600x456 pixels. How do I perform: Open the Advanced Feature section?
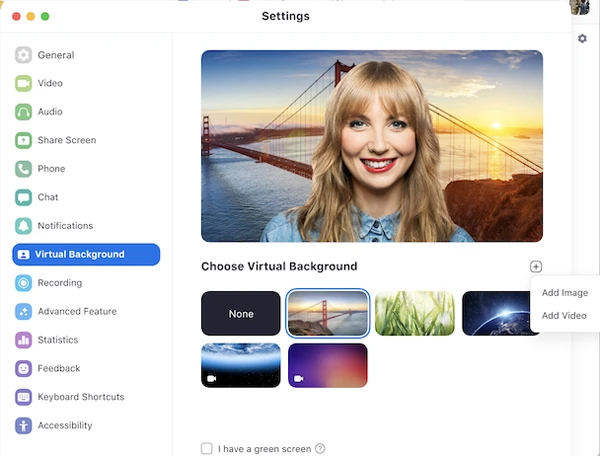(x=76, y=312)
